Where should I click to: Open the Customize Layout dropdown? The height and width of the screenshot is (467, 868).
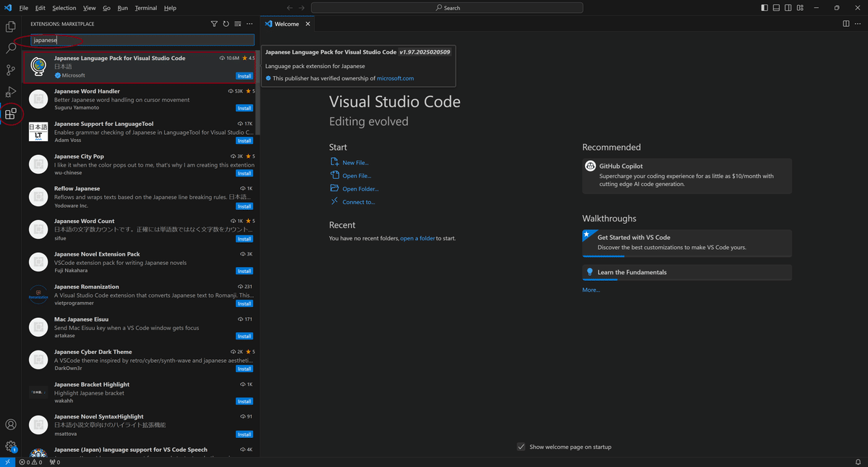point(799,7)
